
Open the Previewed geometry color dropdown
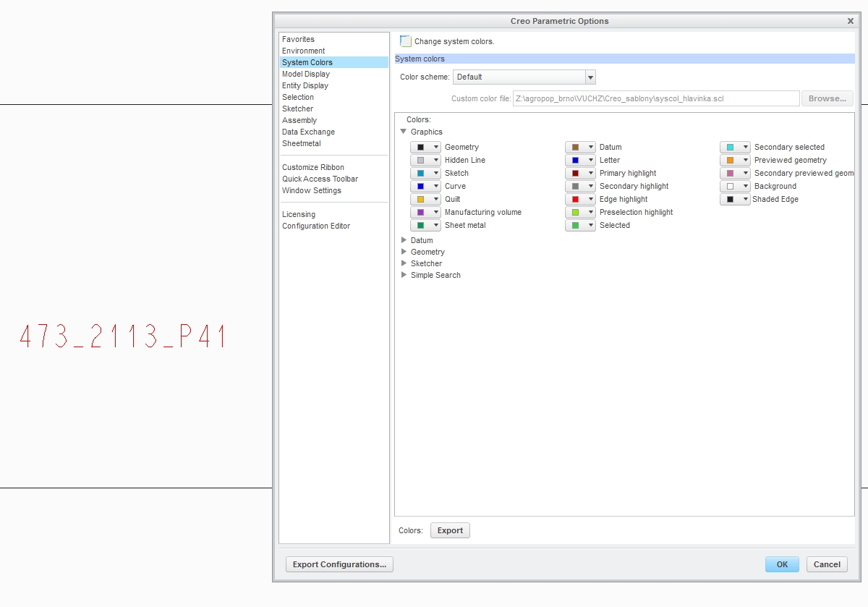click(735, 160)
